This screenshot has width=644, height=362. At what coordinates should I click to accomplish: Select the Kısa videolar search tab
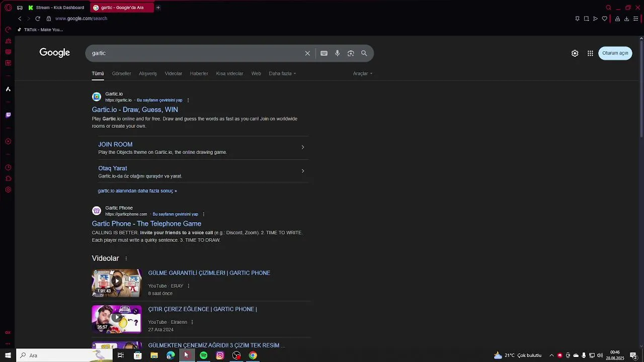[230, 73]
